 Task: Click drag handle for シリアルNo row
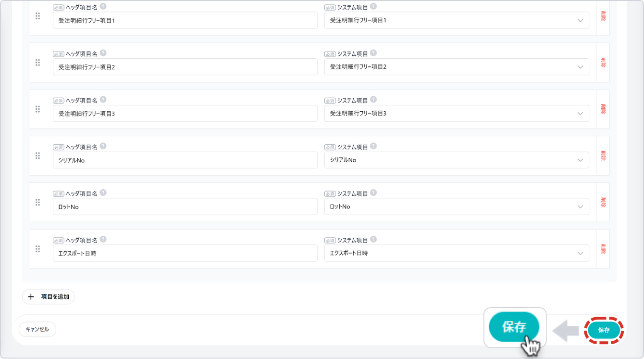click(37, 155)
